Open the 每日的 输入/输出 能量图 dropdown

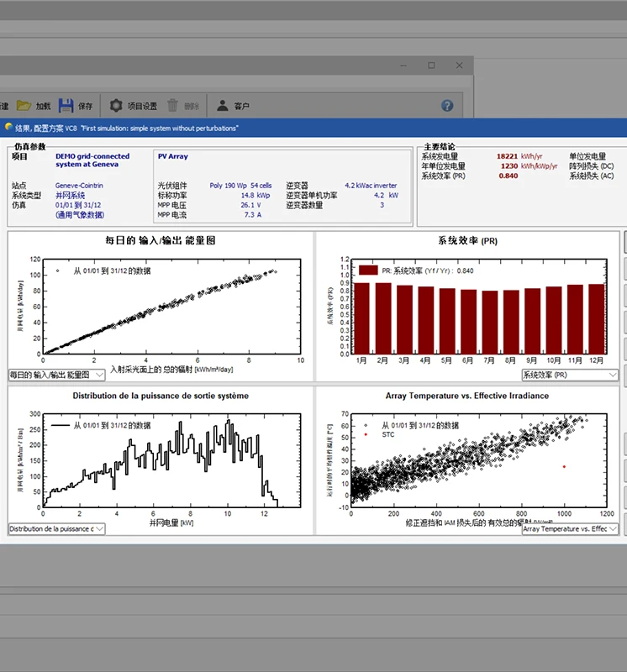click(56, 375)
